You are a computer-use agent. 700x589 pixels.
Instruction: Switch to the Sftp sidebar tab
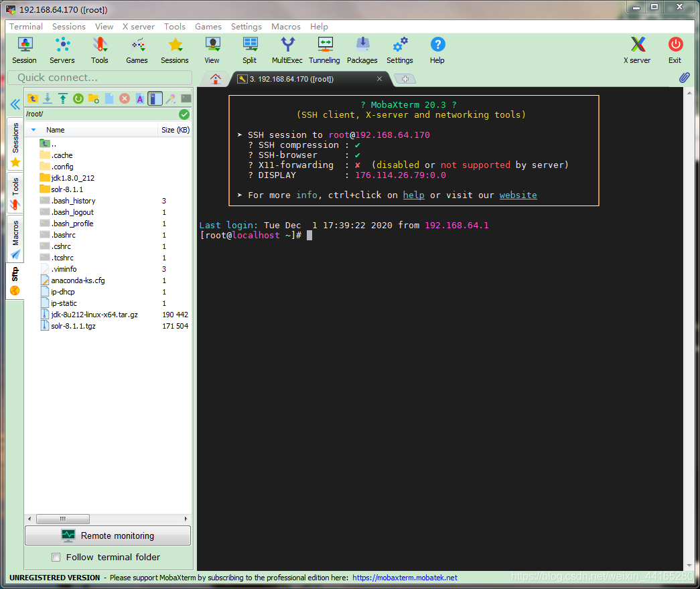coord(15,281)
